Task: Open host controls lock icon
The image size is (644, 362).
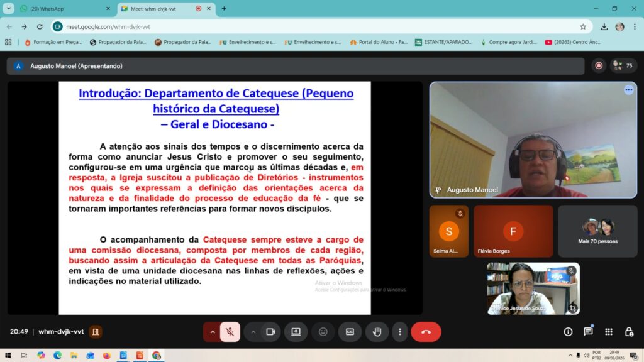Action: coord(628,332)
